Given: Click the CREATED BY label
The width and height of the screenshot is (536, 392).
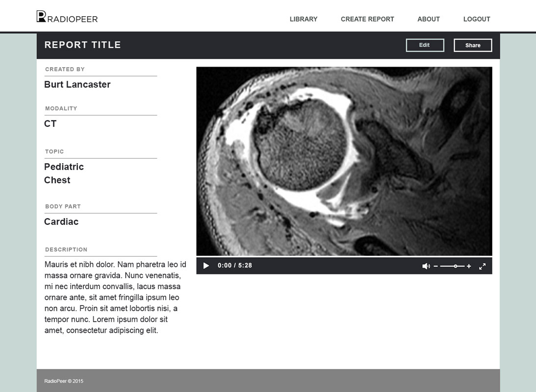Looking at the screenshot, I should click(x=65, y=69).
